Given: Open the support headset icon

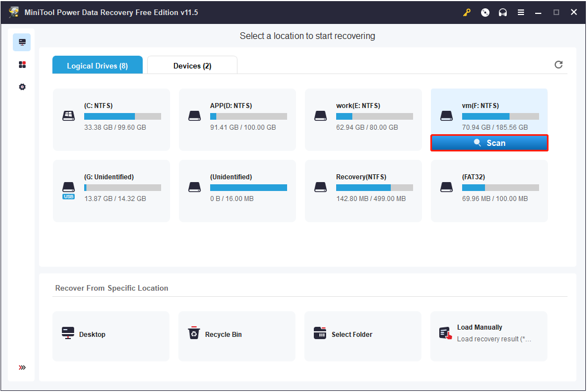Looking at the screenshot, I should click(503, 12).
